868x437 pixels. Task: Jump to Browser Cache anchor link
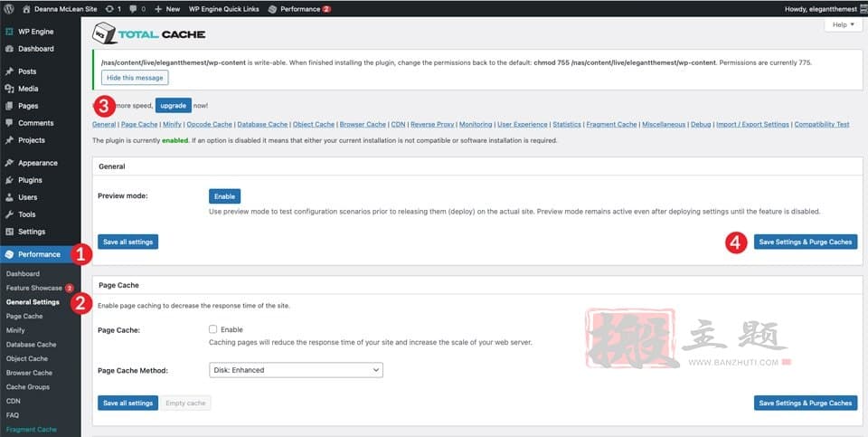363,125
